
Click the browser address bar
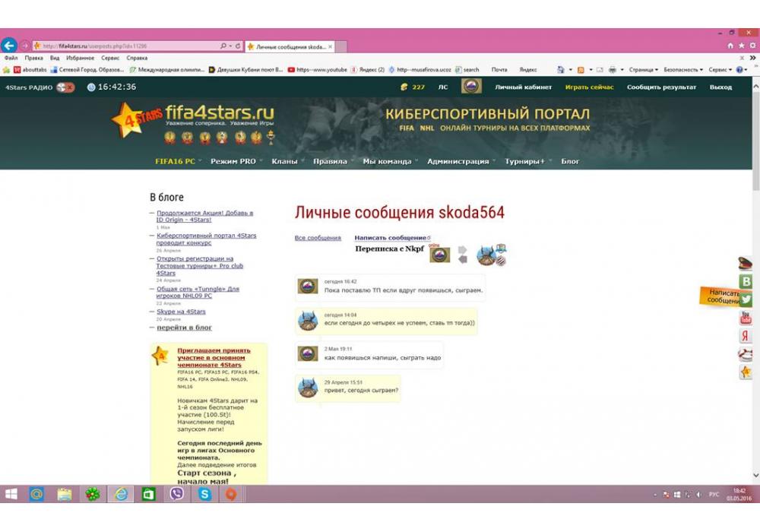pyautogui.click(x=129, y=46)
